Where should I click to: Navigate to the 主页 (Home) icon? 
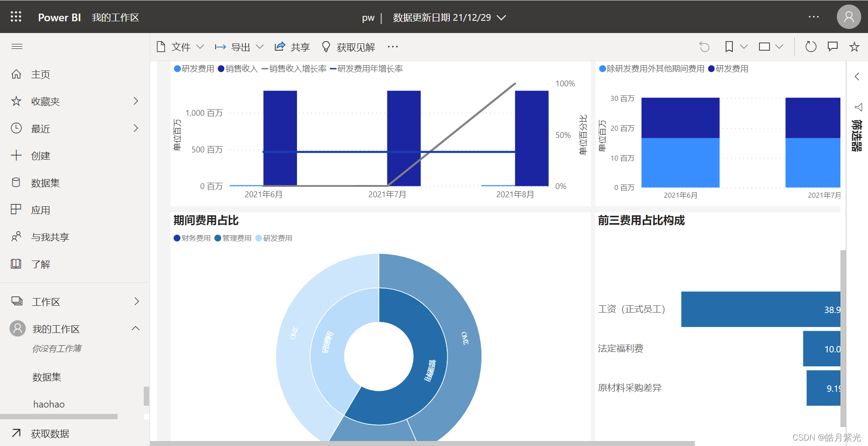(17, 74)
